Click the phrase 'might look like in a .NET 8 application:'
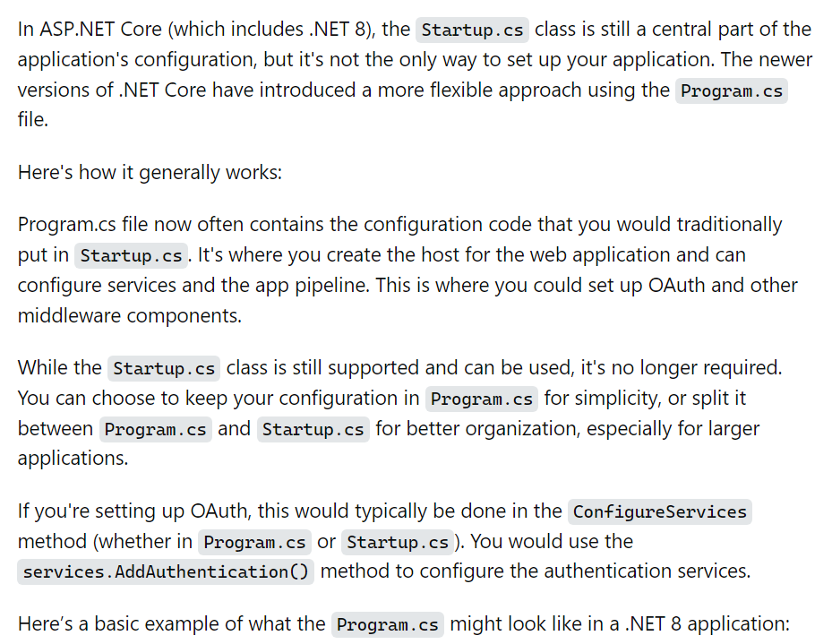 (620, 623)
